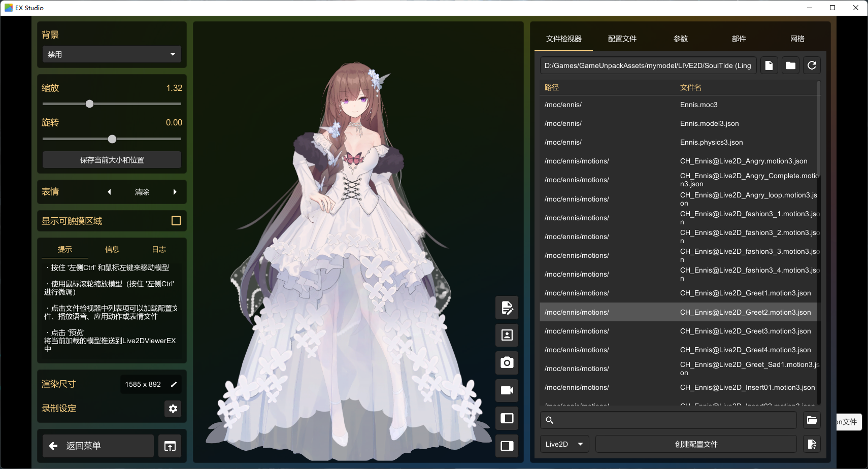
Task: Select CH_Ennis@Live2D_fashion3_3 motion row
Action: (679, 255)
